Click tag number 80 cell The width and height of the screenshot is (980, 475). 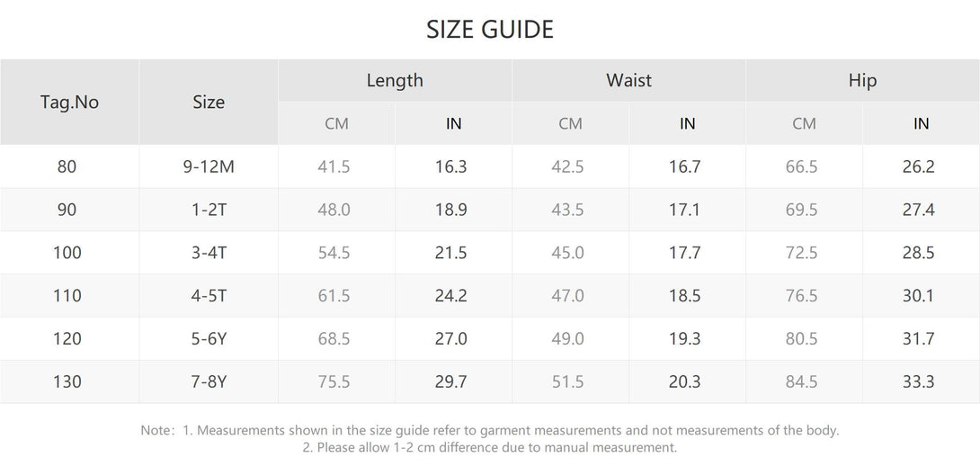point(67,166)
